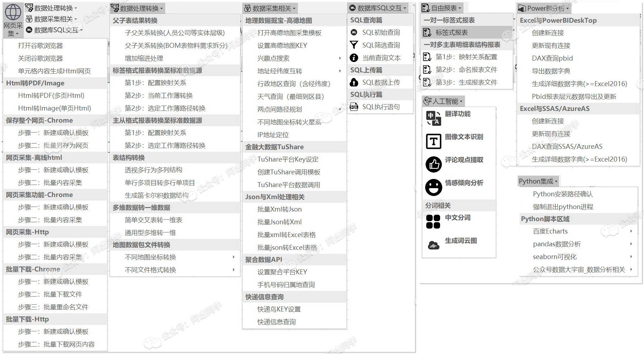The height and width of the screenshot is (354, 644).
Task: Select 批量Xml转Json
Action: tap(294, 209)
